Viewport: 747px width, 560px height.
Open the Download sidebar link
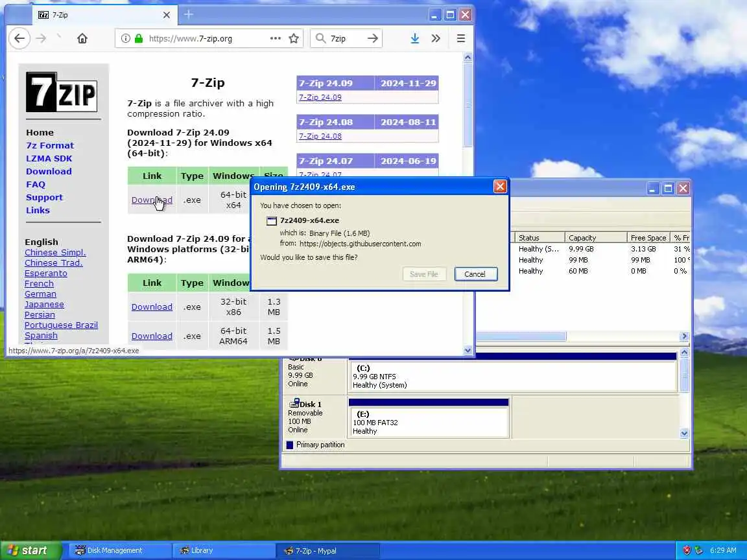click(x=49, y=171)
